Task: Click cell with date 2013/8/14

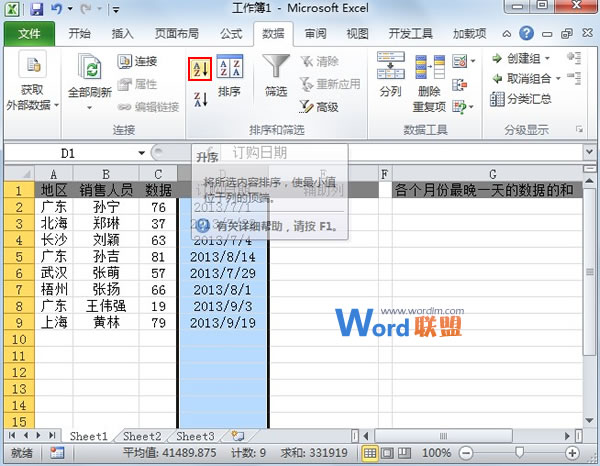Action: pos(223,256)
